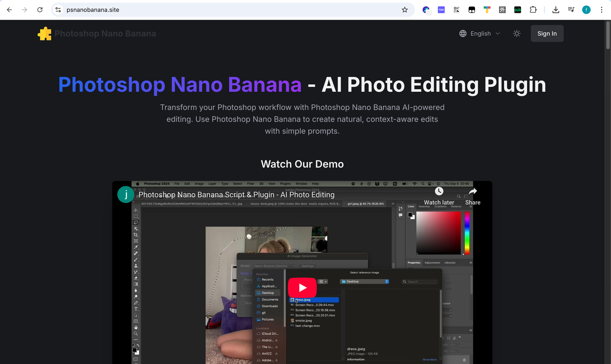Open the QR code extension
This screenshot has width=611, height=364.
pos(457,10)
